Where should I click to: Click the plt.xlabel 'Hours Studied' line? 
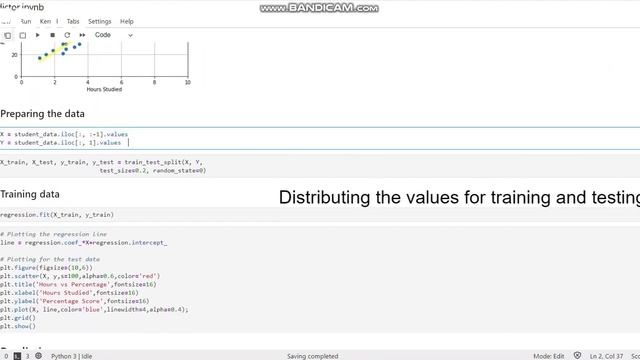pyautogui.click(x=69, y=293)
